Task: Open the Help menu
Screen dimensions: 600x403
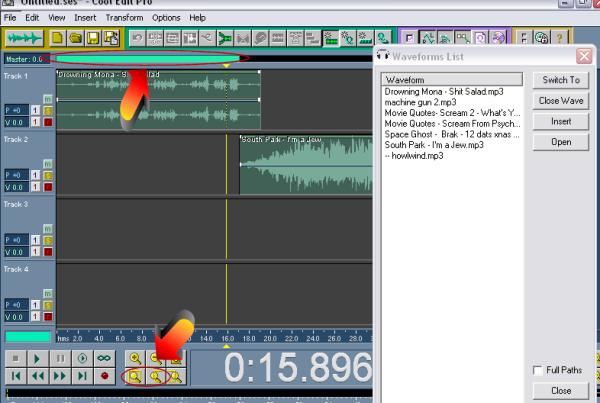Action: pos(197,18)
